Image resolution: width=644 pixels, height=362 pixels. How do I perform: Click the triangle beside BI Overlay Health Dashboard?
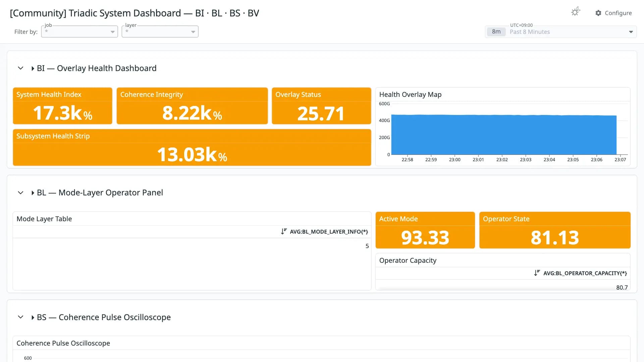(x=33, y=68)
